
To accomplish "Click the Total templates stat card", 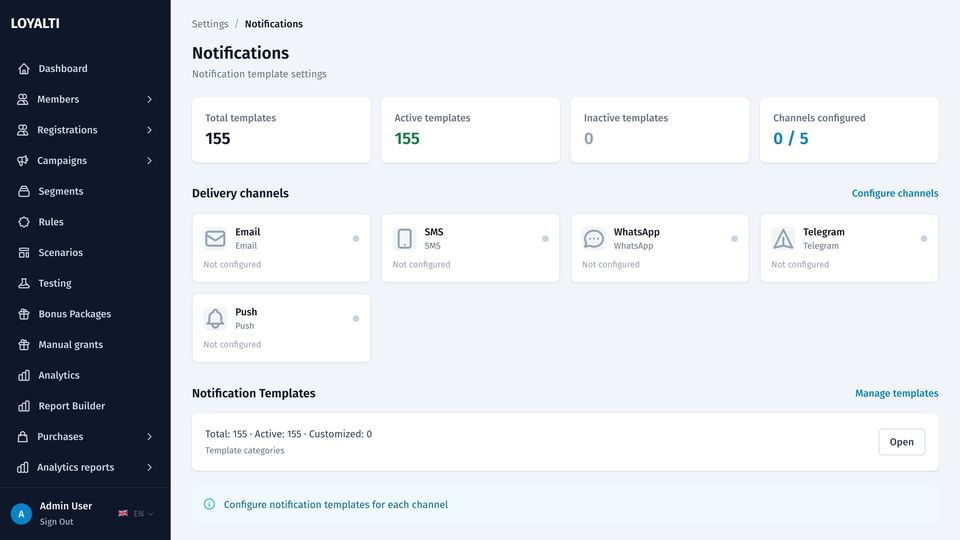I will 281,130.
